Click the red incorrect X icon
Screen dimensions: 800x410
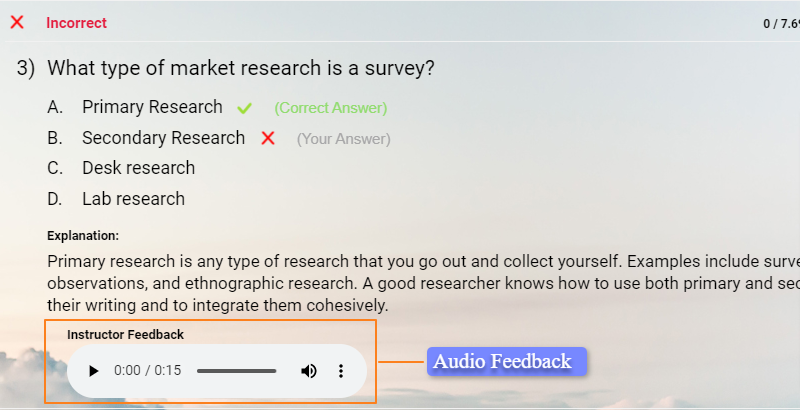(17, 22)
